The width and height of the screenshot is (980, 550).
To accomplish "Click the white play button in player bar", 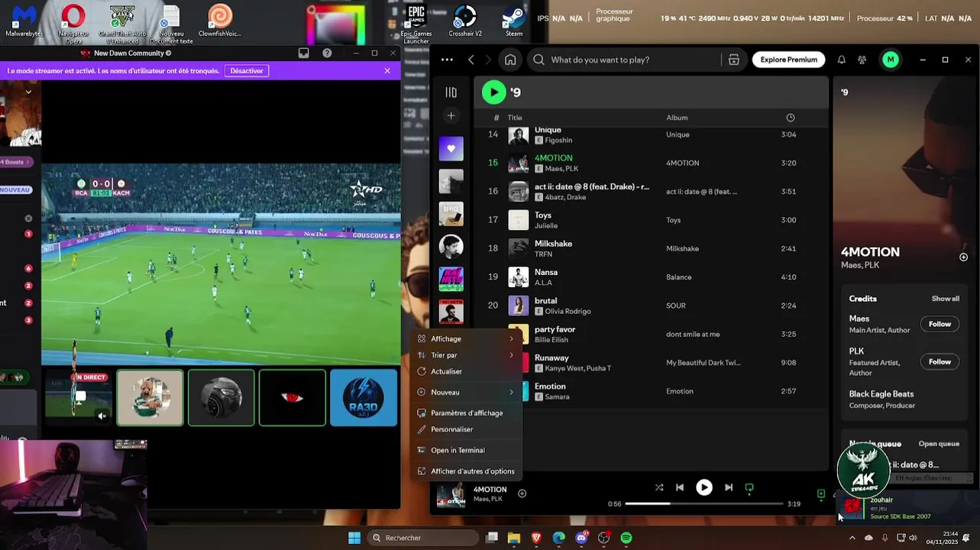I will pyautogui.click(x=704, y=487).
